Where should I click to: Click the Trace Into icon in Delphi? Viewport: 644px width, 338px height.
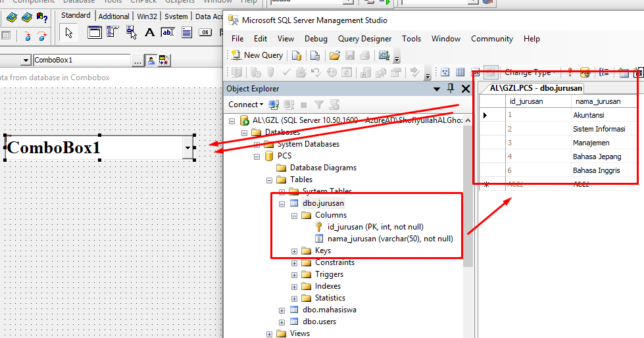coord(28,36)
